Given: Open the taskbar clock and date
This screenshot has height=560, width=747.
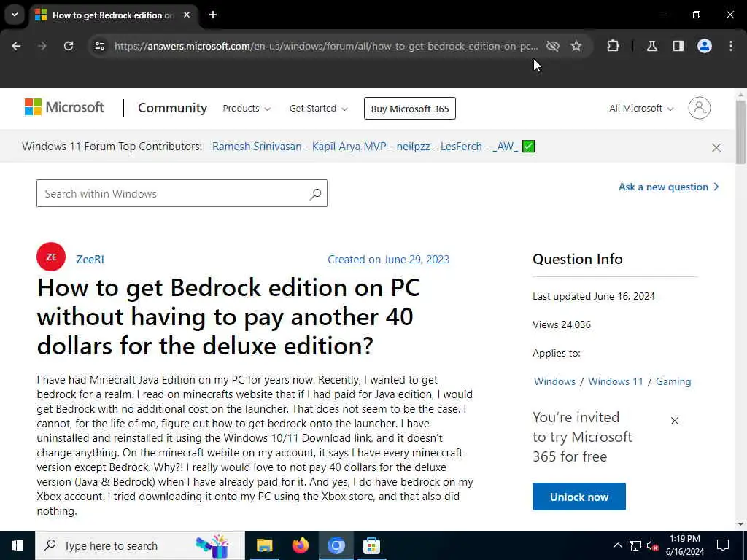Looking at the screenshot, I should click(684, 545).
